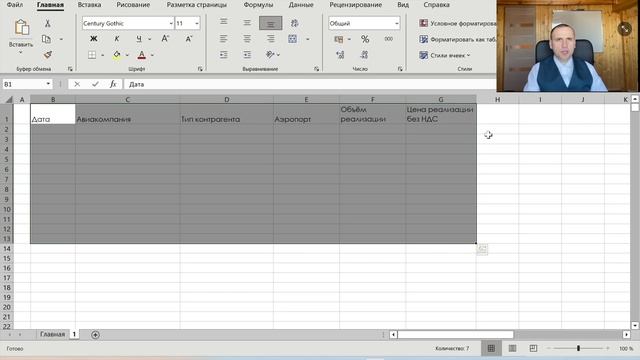640x360 pixels.
Task: Toggle italic (К) formatting
Action: [117, 39]
